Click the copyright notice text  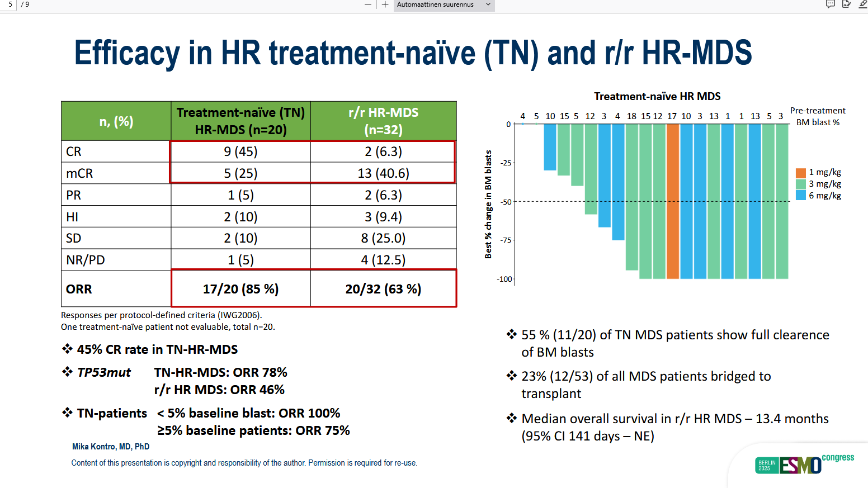(244, 463)
